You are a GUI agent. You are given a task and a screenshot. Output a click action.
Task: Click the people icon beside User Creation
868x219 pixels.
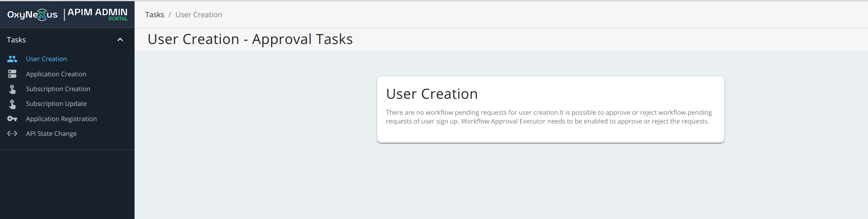click(12, 59)
